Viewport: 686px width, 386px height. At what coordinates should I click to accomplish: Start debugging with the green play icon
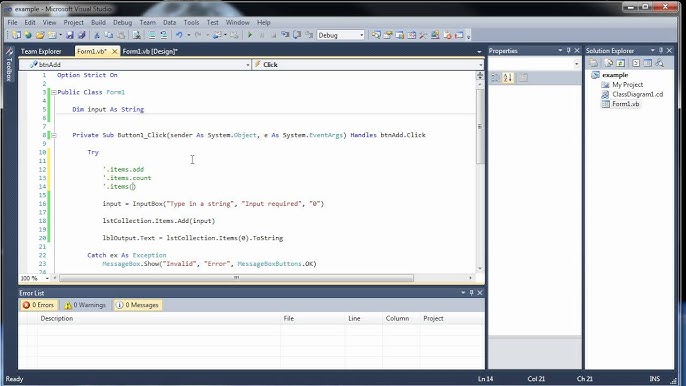click(x=250, y=35)
